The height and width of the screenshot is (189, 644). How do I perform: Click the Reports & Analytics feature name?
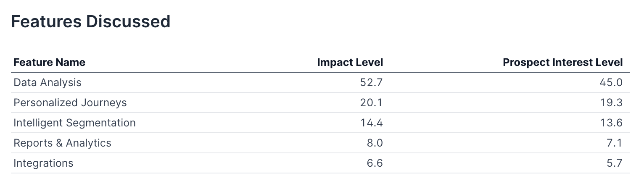pyautogui.click(x=62, y=143)
